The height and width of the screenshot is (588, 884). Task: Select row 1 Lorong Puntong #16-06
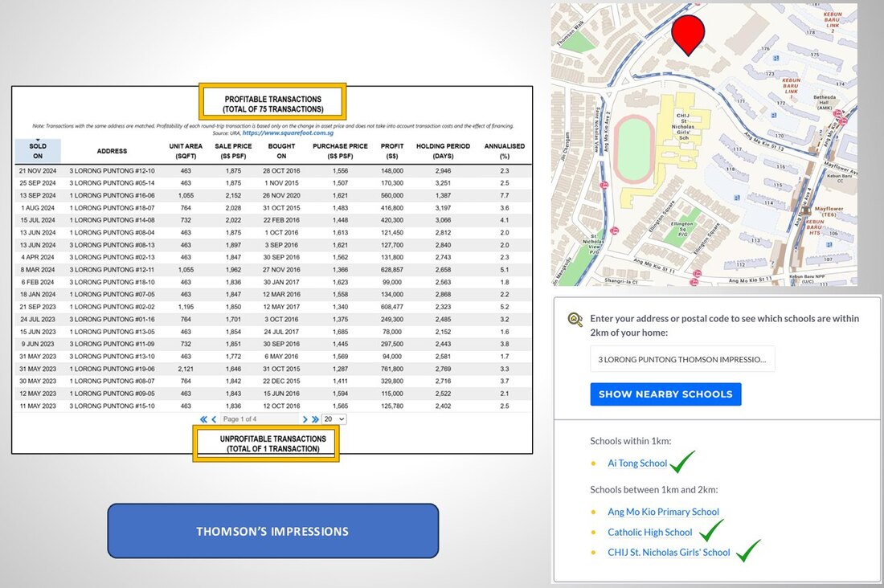tap(273, 196)
